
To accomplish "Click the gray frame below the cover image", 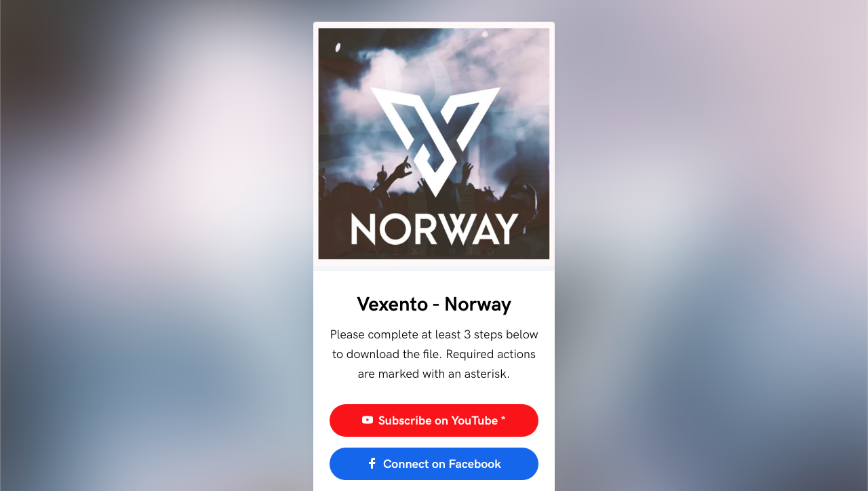I will (434, 266).
